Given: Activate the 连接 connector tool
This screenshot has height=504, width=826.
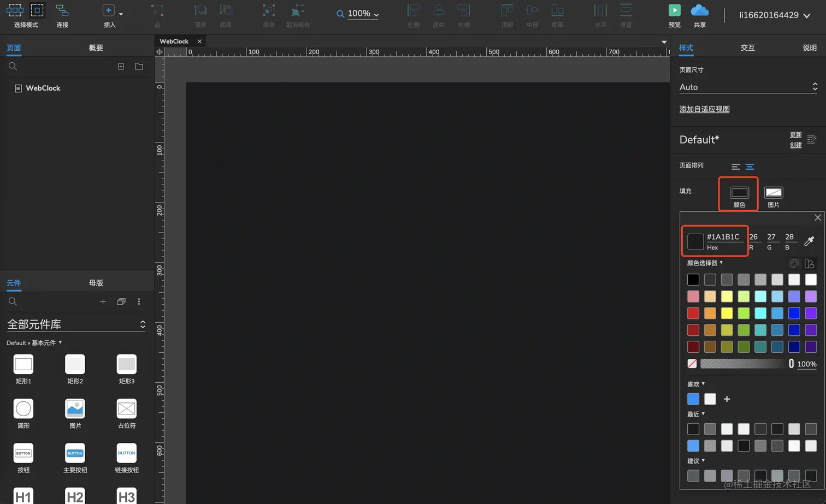Looking at the screenshot, I should [x=62, y=10].
